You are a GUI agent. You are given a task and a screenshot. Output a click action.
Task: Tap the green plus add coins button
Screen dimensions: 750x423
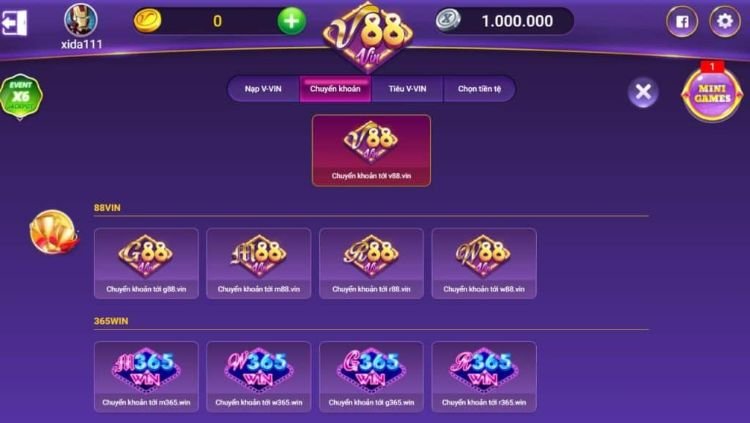[291, 21]
